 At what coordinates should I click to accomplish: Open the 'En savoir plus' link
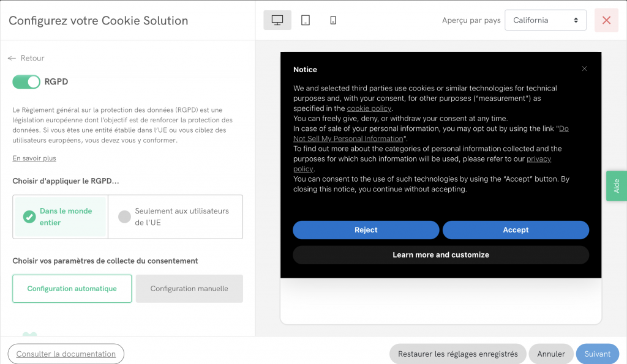point(34,158)
